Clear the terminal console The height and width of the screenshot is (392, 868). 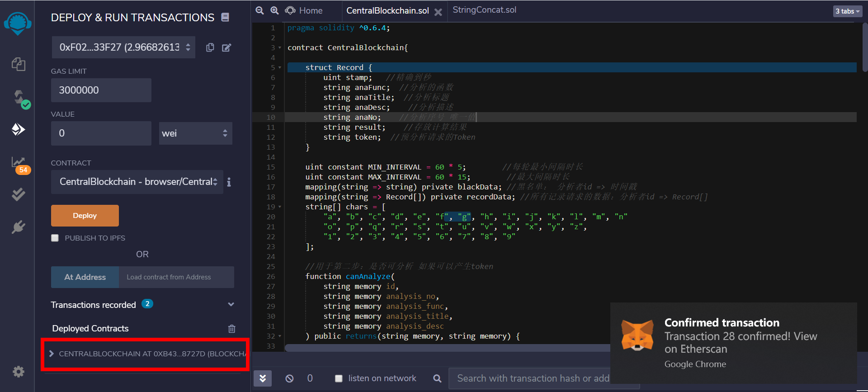pos(289,378)
